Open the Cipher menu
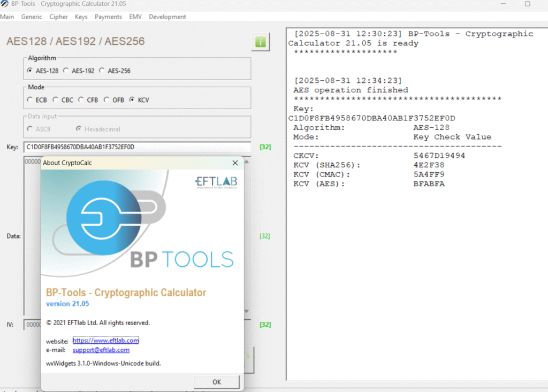The width and height of the screenshot is (548, 392). tap(58, 17)
